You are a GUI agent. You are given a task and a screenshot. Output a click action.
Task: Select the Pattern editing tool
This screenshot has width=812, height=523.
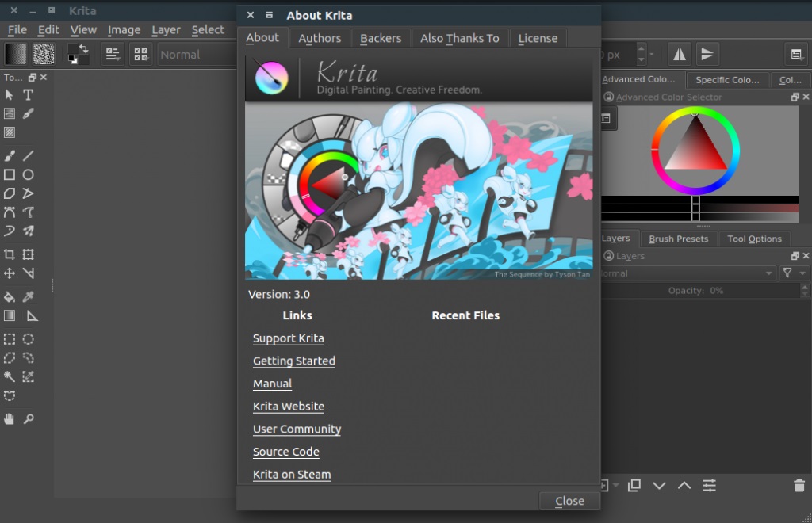click(10, 132)
